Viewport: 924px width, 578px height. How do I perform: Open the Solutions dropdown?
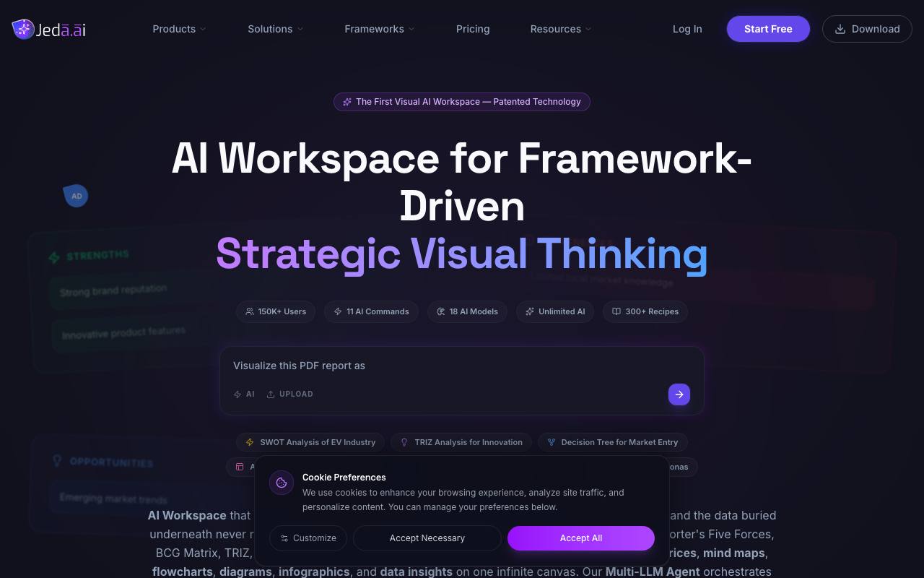[275, 29]
